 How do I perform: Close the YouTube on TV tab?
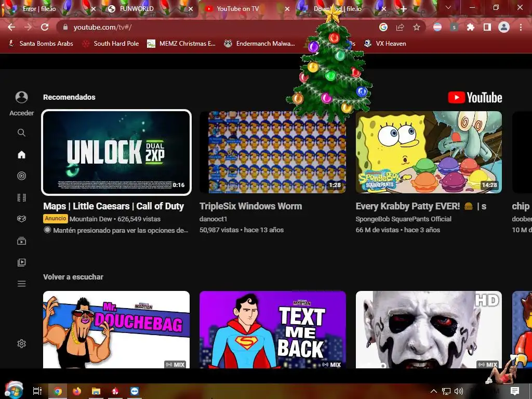coord(287,9)
